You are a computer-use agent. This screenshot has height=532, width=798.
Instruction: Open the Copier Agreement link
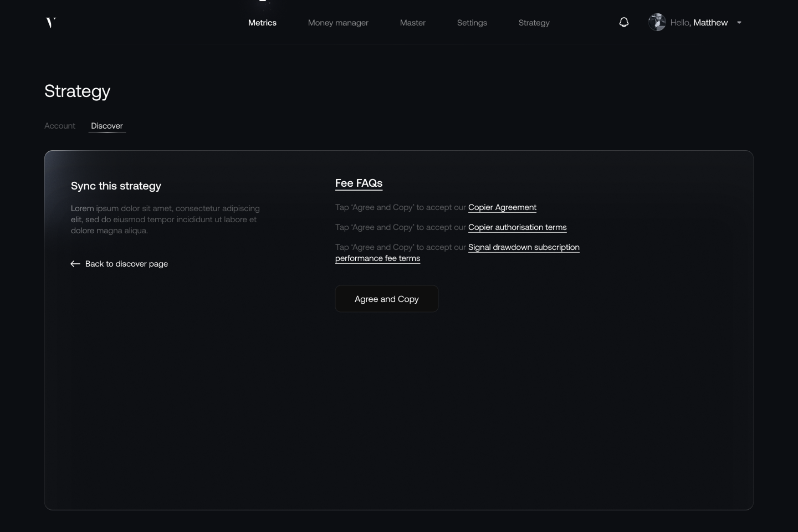(502, 207)
